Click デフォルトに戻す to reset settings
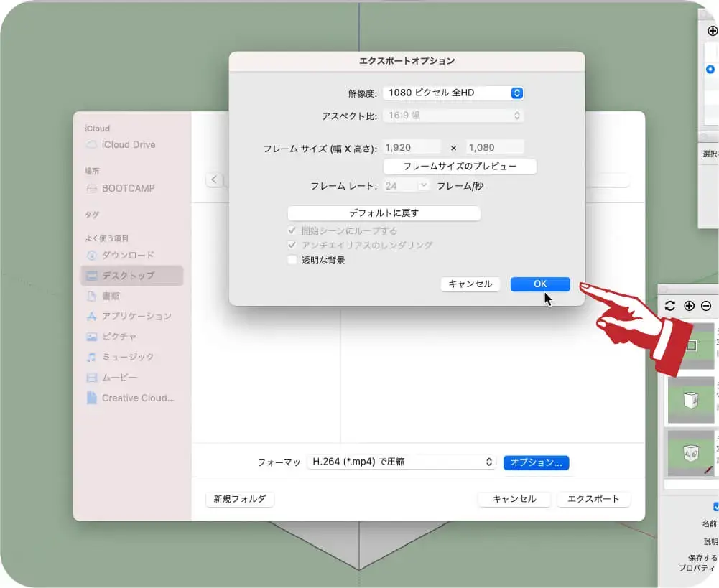This screenshot has height=588, width=719. tap(384, 213)
